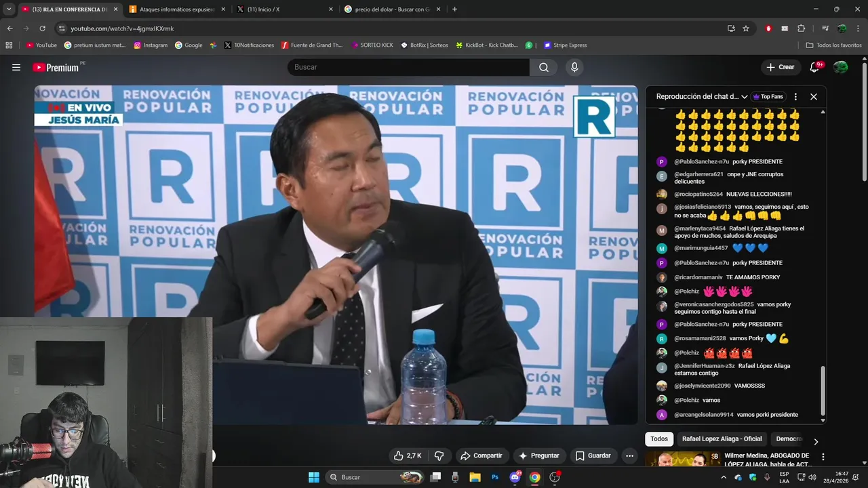Click the live video player
The height and width of the screenshot is (488, 868).
click(336, 255)
